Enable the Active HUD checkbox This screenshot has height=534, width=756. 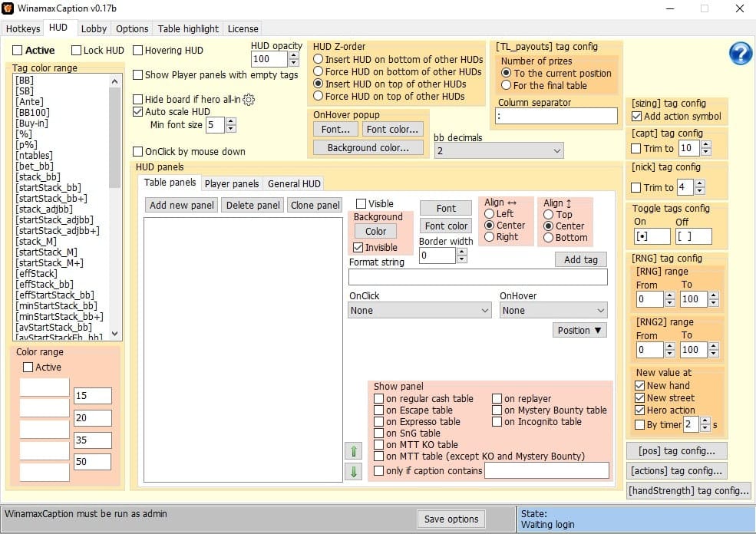click(x=18, y=50)
